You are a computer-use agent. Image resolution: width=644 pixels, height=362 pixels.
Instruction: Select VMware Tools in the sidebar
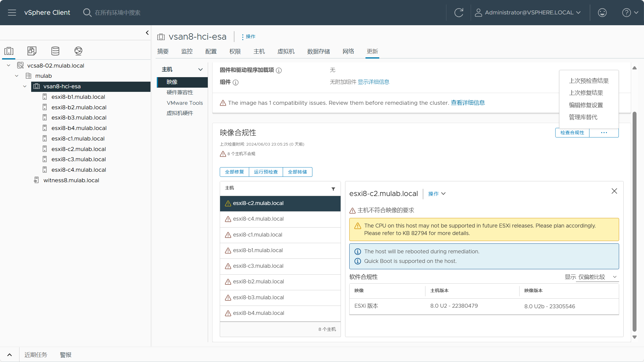tap(185, 103)
